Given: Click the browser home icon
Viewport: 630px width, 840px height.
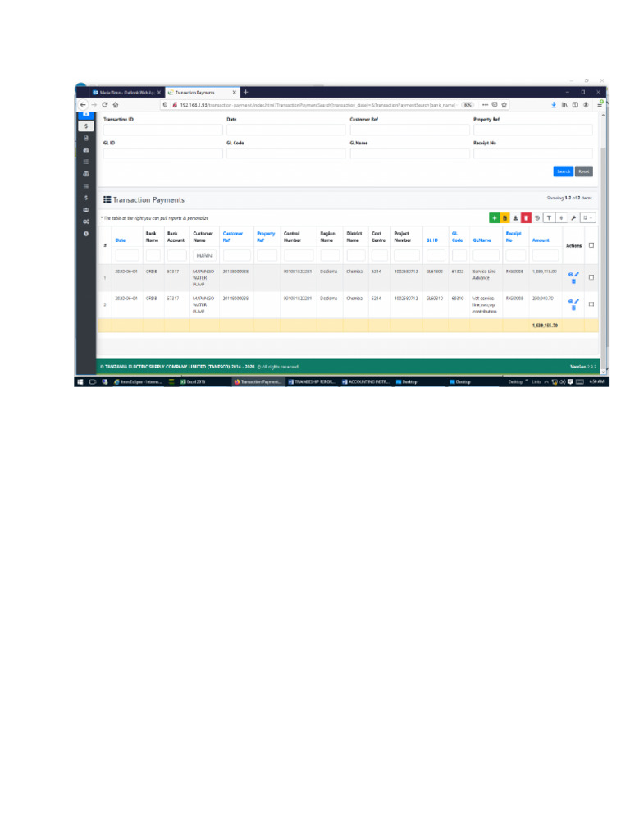Looking at the screenshot, I should point(116,105).
